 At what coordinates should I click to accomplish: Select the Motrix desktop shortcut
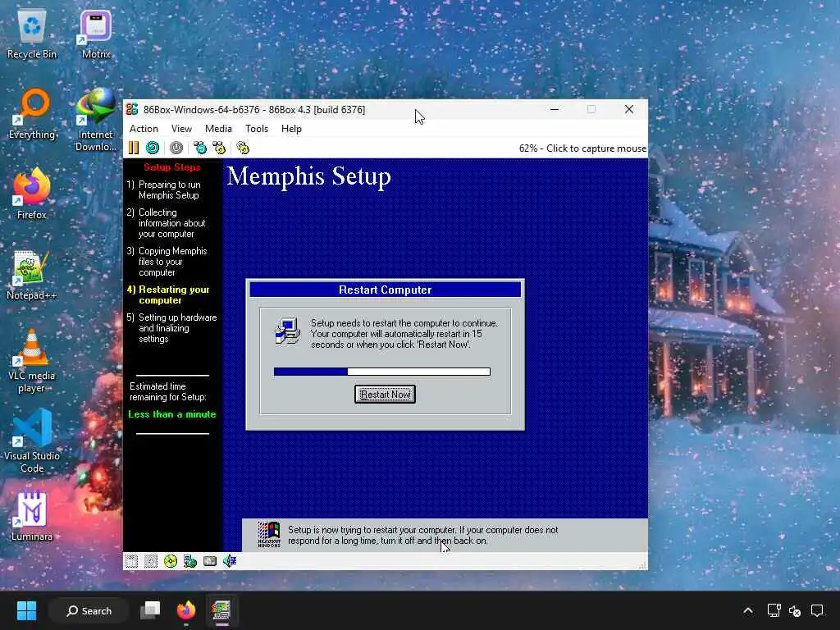tap(96, 34)
